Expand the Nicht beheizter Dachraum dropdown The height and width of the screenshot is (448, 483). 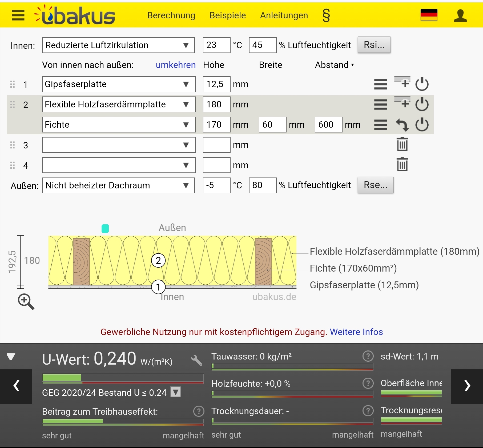[x=118, y=185]
